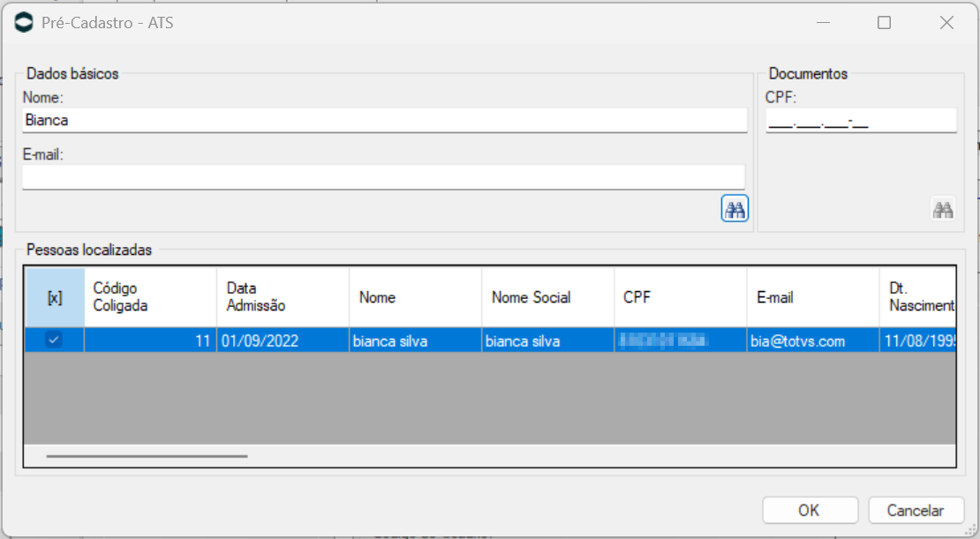Click the greyed binoculars icon in Documentos
980x539 pixels.
click(943, 208)
